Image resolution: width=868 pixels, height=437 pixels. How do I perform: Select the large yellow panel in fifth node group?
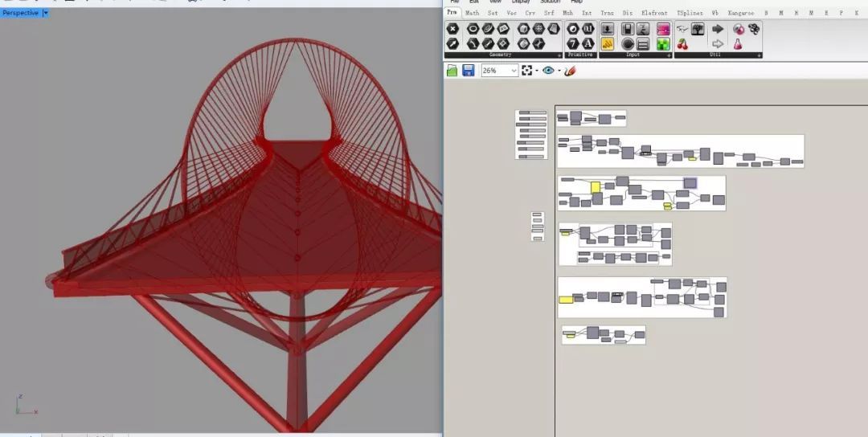tap(566, 300)
